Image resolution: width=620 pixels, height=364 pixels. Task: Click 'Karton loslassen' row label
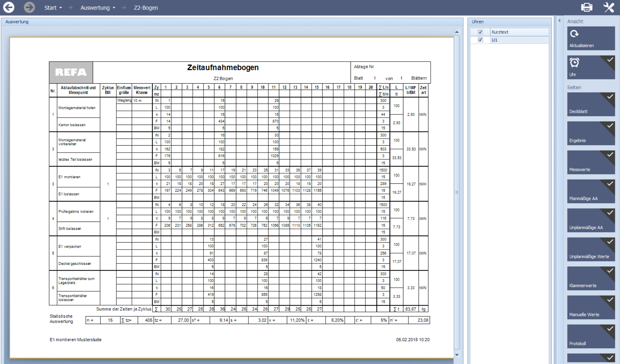[72, 125]
